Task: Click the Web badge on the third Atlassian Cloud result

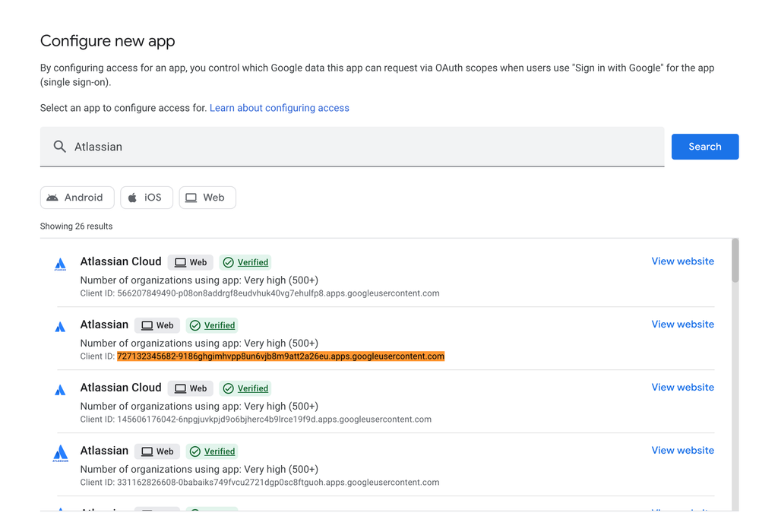Action: (x=190, y=388)
